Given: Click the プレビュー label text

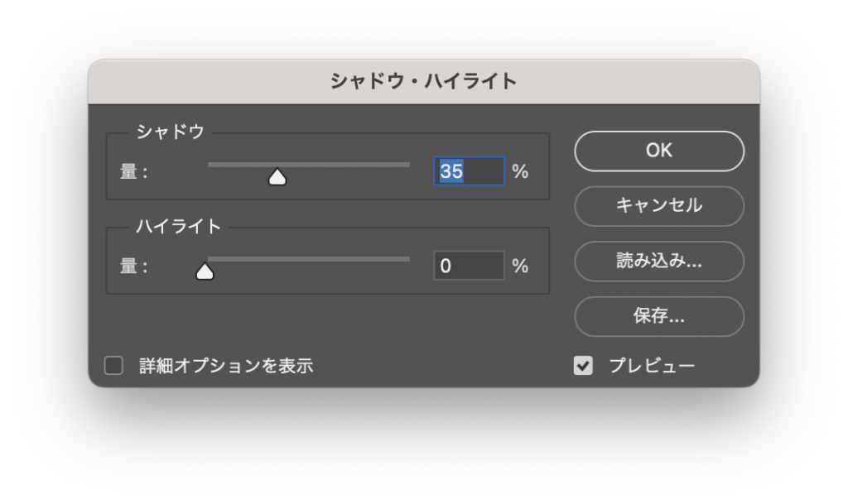Looking at the screenshot, I should [x=652, y=366].
